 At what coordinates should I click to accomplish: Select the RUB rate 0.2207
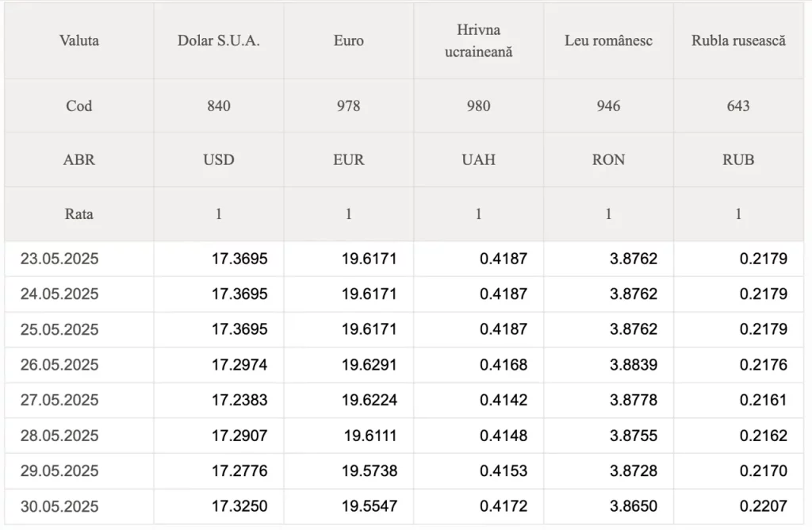tap(764, 506)
